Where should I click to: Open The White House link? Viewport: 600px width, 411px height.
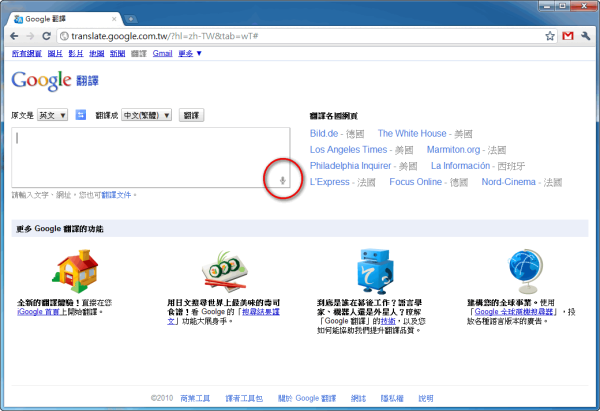coord(412,134)
